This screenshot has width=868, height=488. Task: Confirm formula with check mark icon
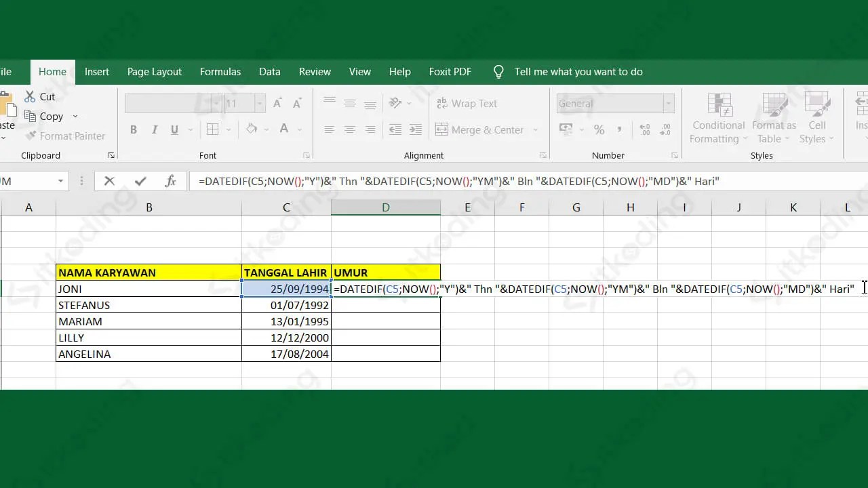[140, 181]
